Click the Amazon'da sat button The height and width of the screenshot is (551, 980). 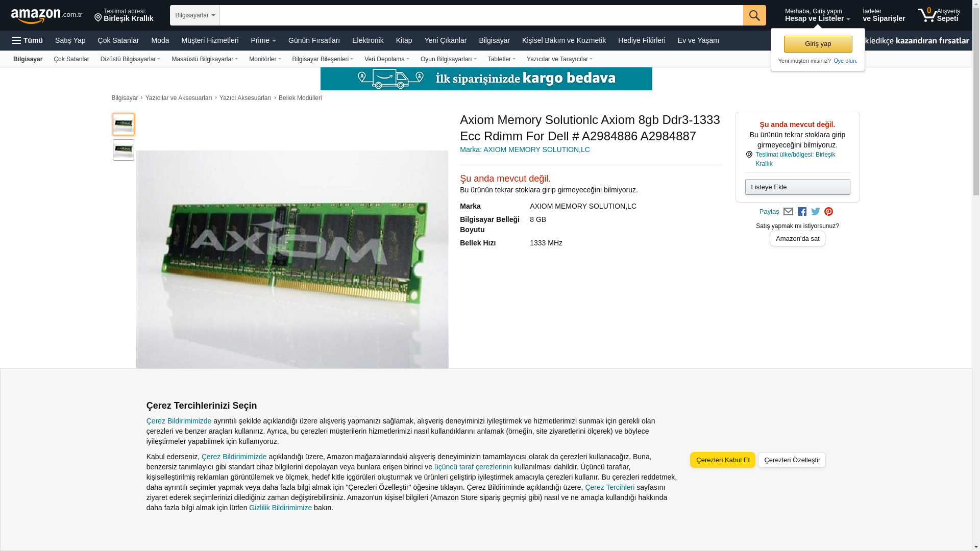click(797, 238)
